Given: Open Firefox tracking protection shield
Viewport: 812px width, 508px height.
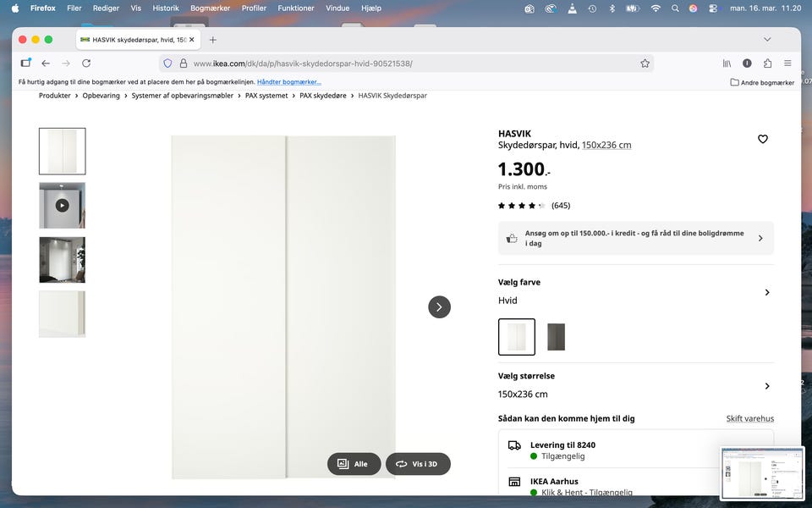Looking at the screenshot, I should (x=167, y=63).
